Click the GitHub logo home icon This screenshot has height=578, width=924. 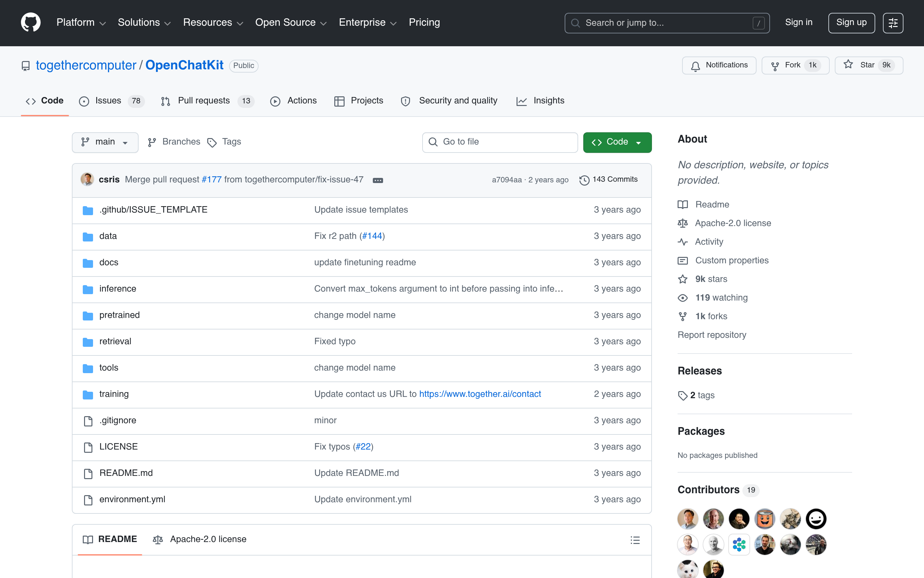click(30, 22)
